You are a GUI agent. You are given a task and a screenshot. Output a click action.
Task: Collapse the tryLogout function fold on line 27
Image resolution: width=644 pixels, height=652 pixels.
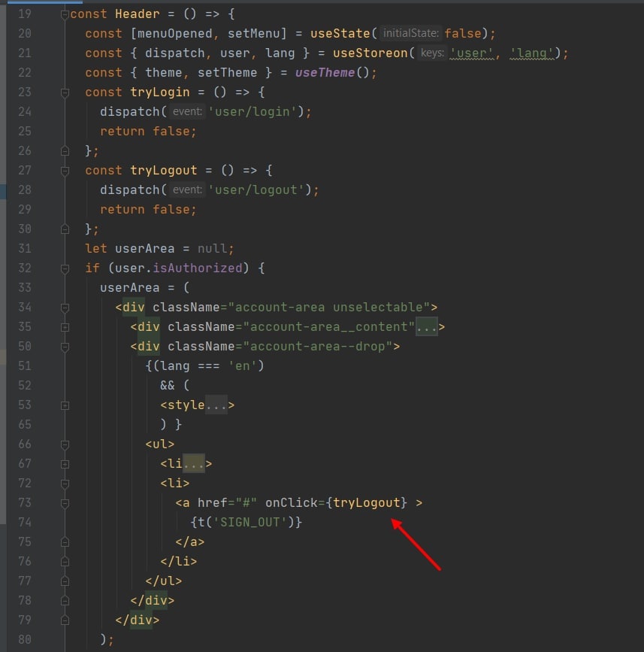pos(65,171)
